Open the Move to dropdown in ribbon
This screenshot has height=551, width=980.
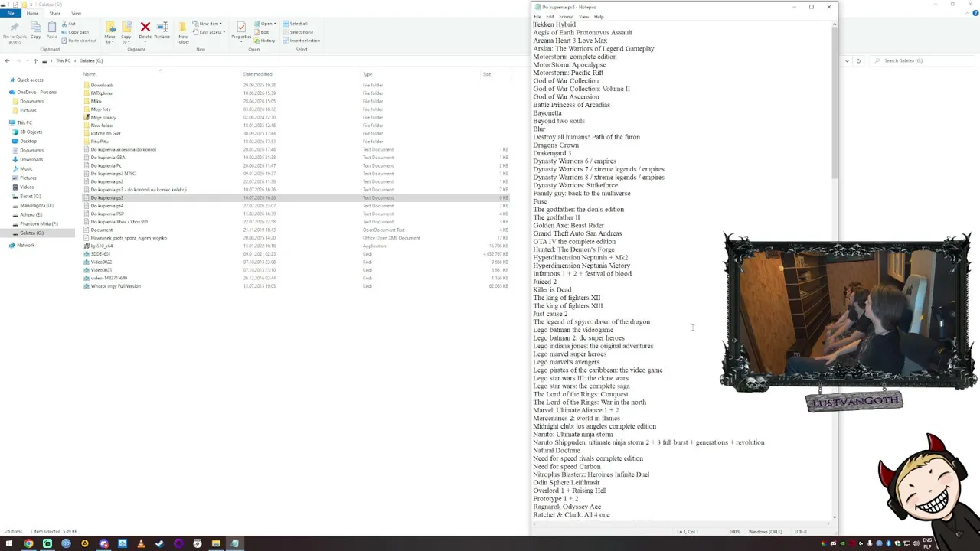coord(110,32)
